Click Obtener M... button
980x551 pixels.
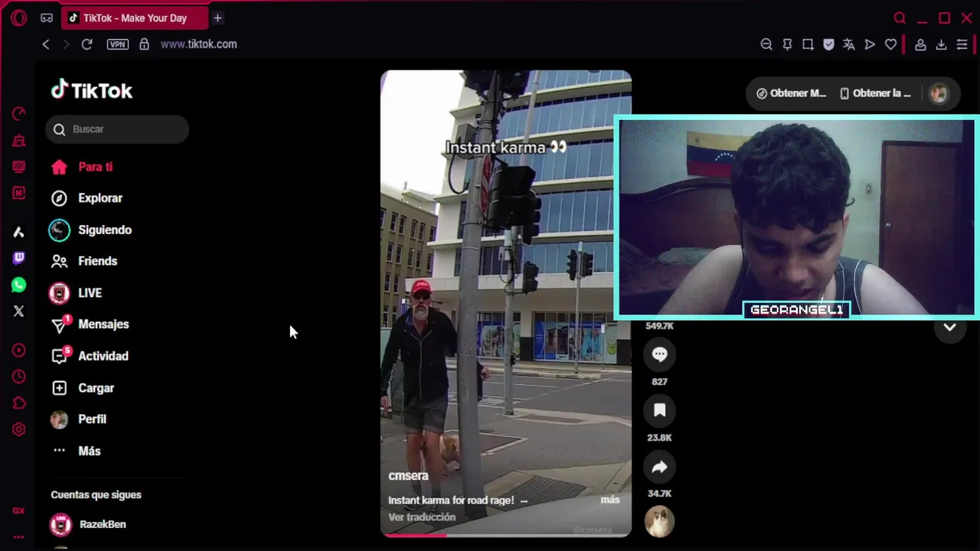click(x=791, y=93)
